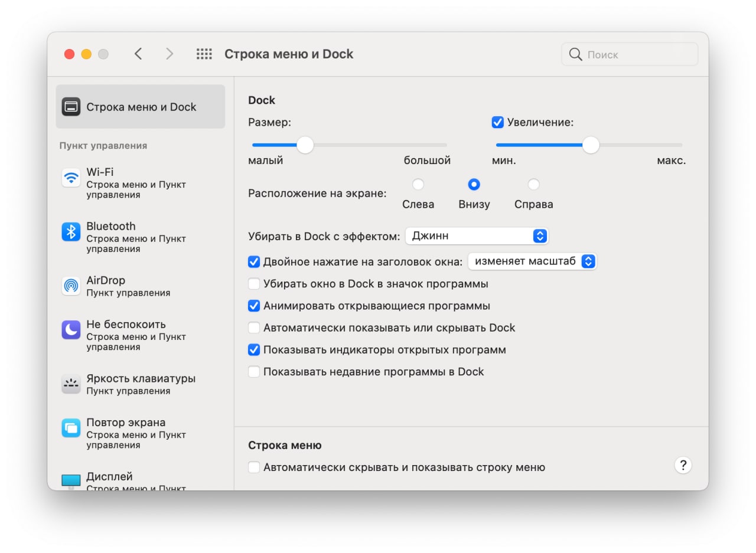
Task: Select the AirDrop sidebar item
Action: click(x=141, y=286)
